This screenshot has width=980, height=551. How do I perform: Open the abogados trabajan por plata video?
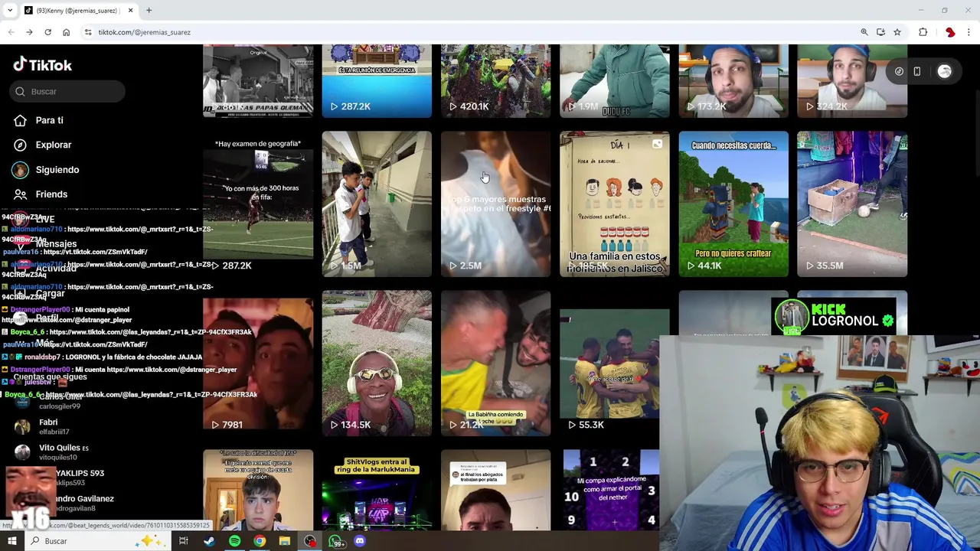tap(495, 490)
